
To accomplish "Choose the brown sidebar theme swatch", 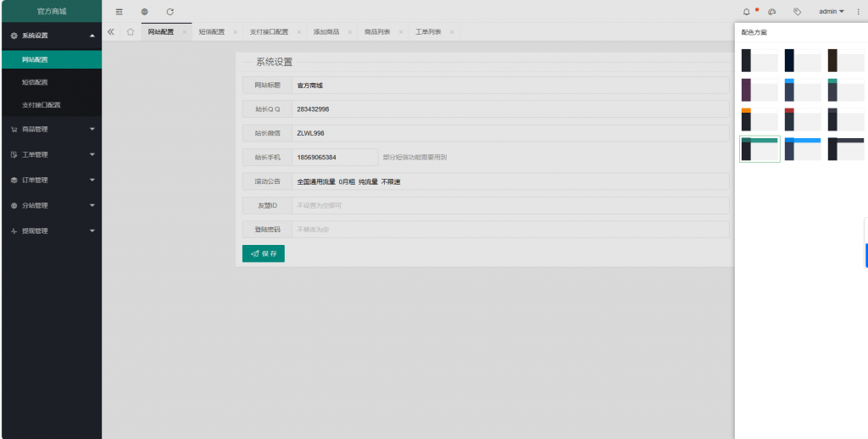I will [846, 60].
